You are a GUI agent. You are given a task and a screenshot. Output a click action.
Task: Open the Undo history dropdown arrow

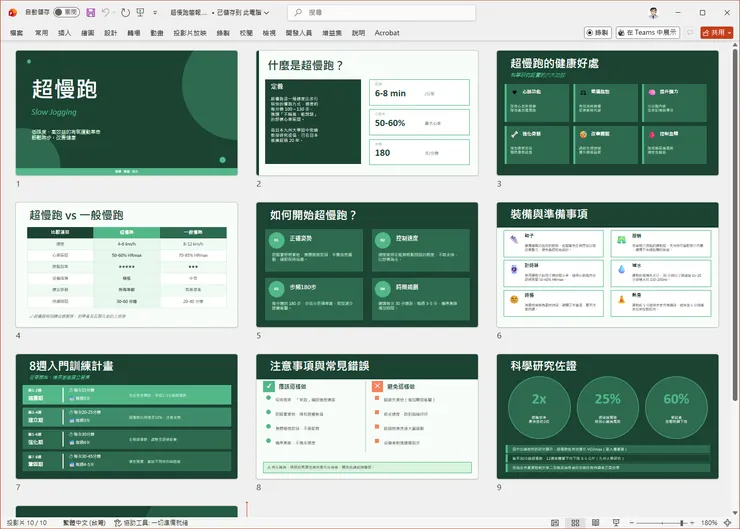[114, 13]
